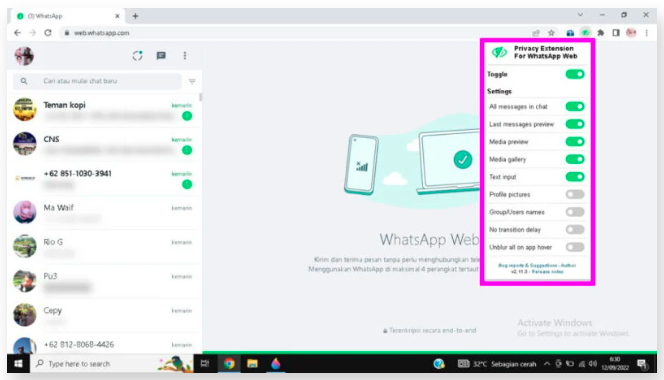Click the Privacy Extension eye logo in popup
The image size is (664, 380).
pyautogui.click(x=499, y=52)
